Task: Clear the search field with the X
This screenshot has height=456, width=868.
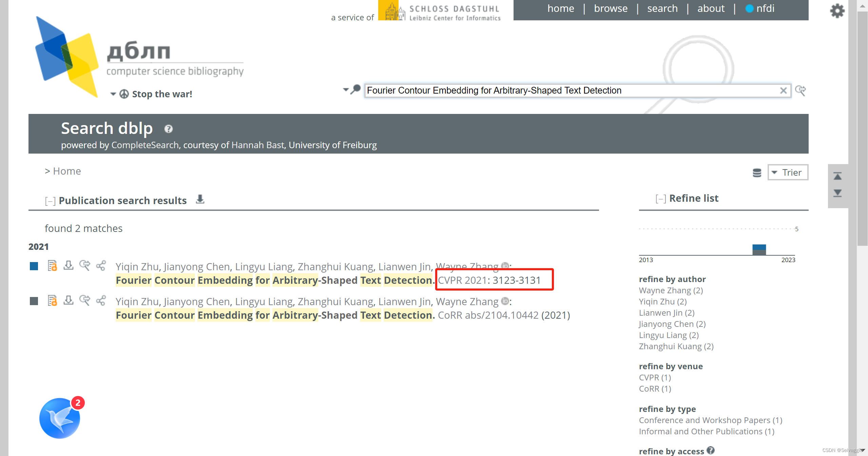Action: pyautogui.click(x=783, y=91)
